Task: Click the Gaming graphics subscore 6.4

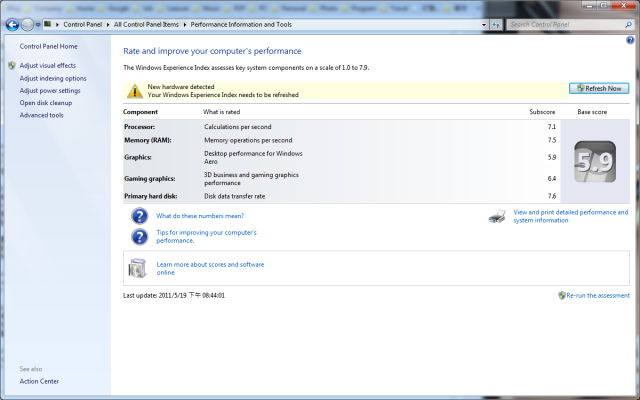Action: coord(552,178)
